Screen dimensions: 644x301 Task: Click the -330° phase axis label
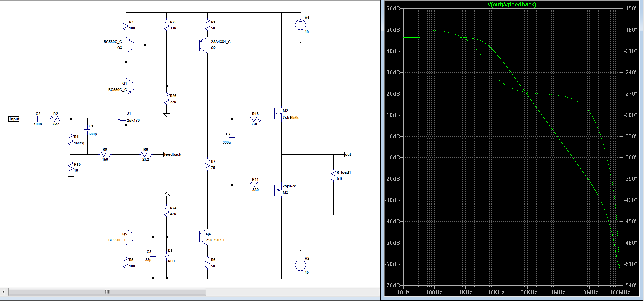pyautogui.click(x=630, y=136)
